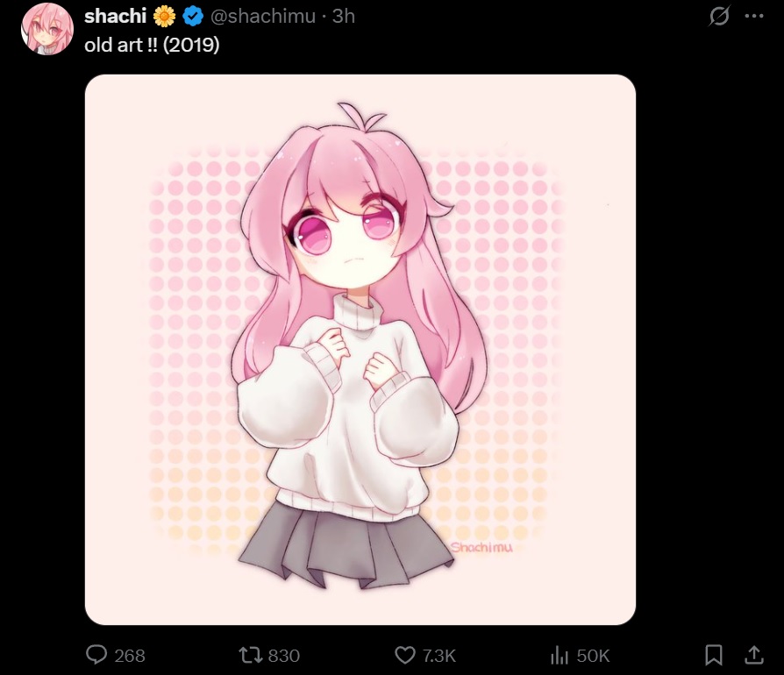The width and height of the screenshot is (784, 675).
Task: Click the 7.3K likes count
Action: (439, 656)
